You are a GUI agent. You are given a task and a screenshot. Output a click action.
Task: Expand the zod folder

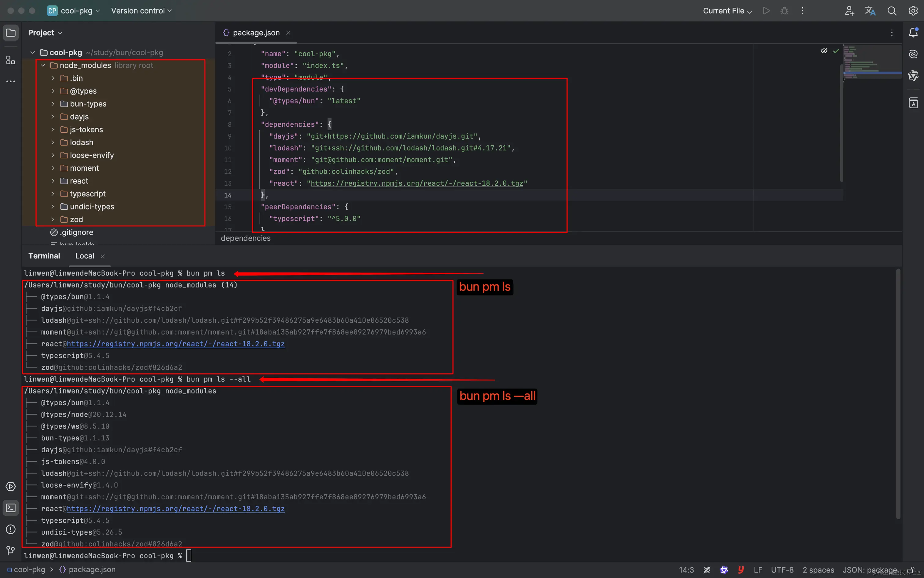coord(53,220)
